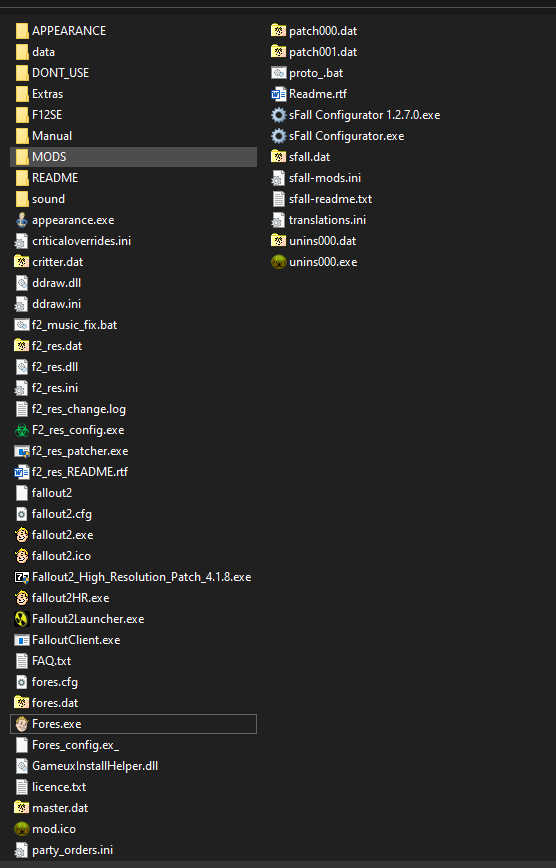Click the 7z icon of Fallout2_High_Resolution_Patch_4.1.8.exe

(22, 577)
